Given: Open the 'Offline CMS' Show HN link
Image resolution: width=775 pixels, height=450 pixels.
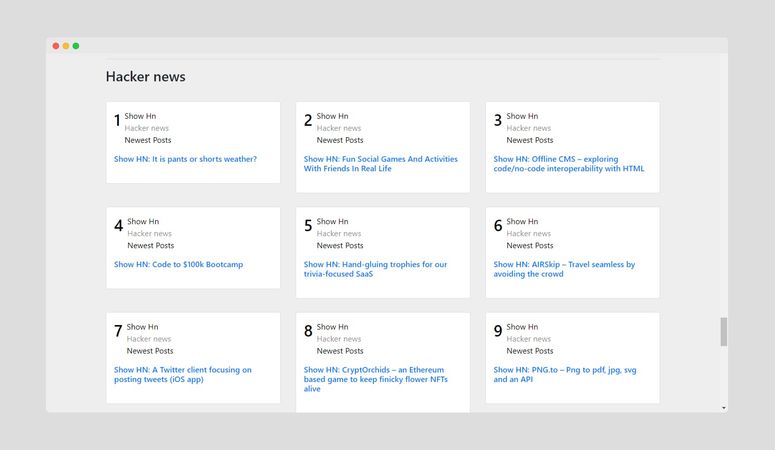Looking at the screenshot, I should tap(569, 164).
